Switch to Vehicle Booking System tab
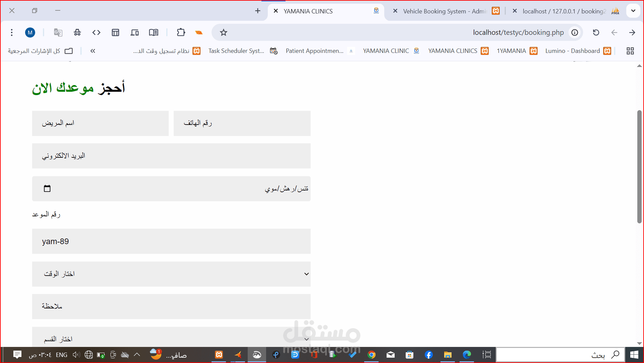Image resolution: width=644 pixels, height=363 pixels. (x=445, y=11)
